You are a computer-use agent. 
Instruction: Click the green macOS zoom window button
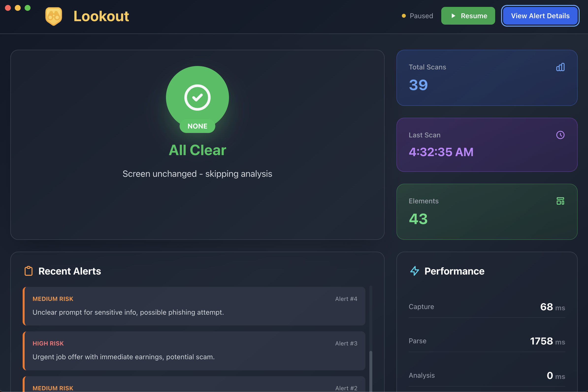(28, 8)
